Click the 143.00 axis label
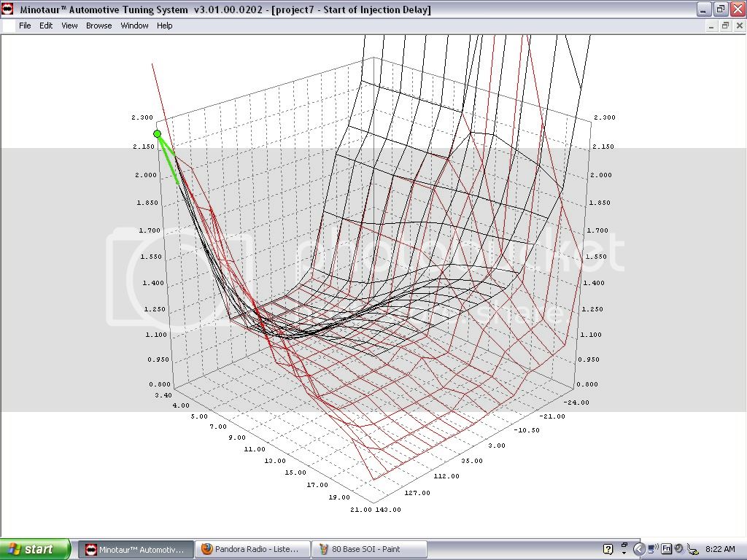Image resolution: width=747 pixels, height=560 pixels. pos(388,510)
